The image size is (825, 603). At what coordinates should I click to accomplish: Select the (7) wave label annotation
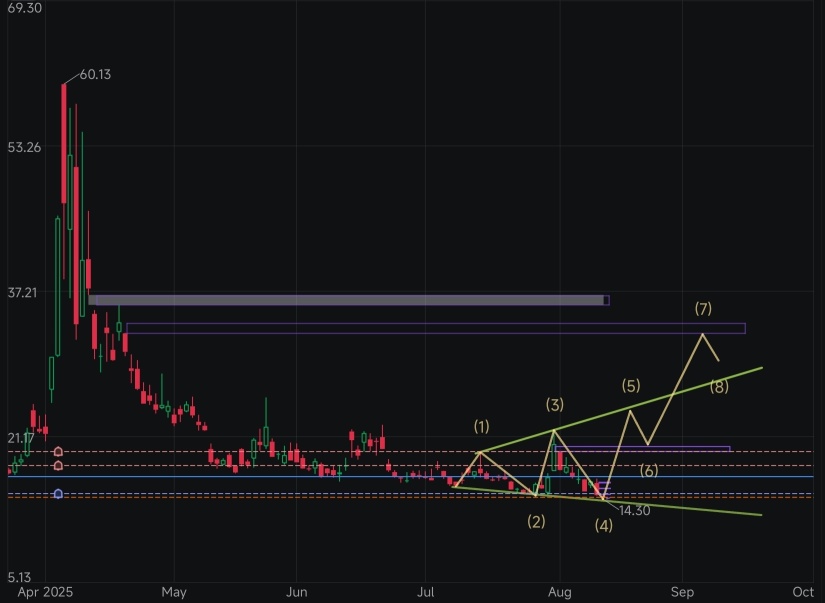703,308
